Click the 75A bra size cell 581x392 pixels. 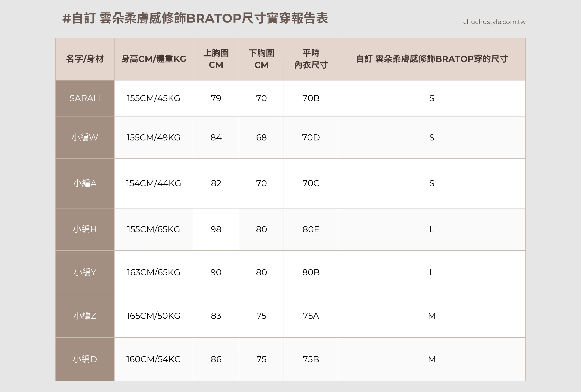click(x=311, y=316)
